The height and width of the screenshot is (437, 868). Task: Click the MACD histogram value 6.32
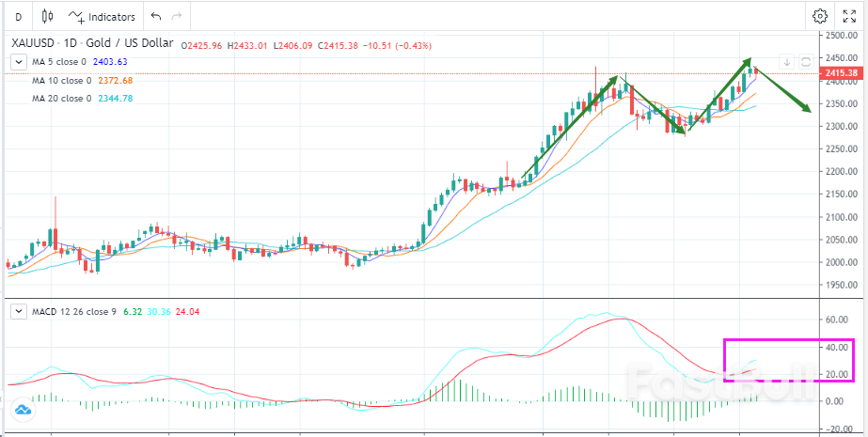[133, 311]
